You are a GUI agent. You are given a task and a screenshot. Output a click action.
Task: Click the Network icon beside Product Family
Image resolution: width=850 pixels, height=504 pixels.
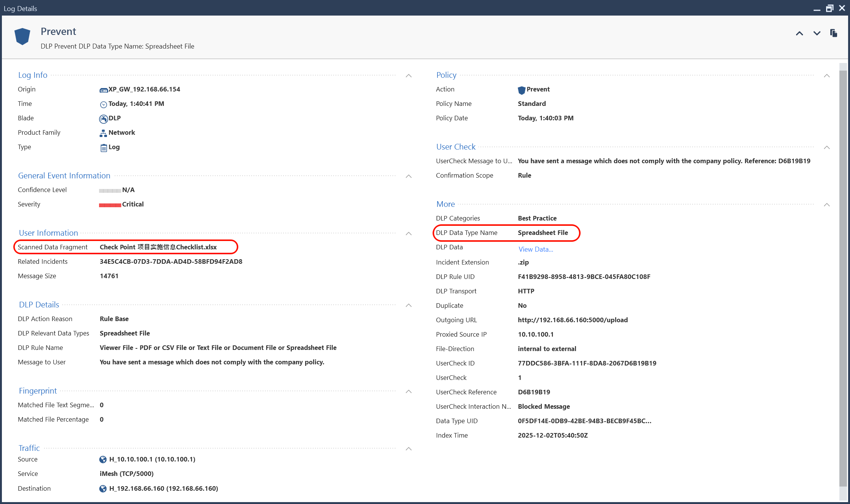pyautogui.click(x=103, y=133)
